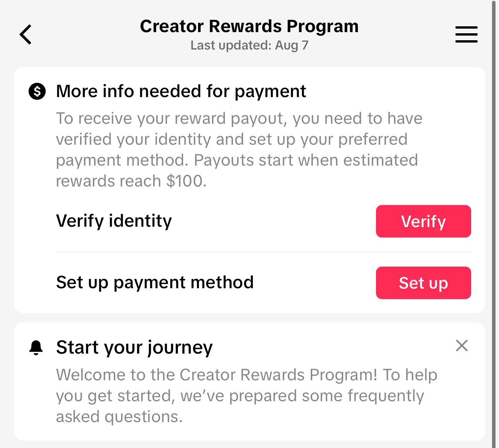
Task: Click the Last updated: Aug 7 text
Action: tap(249, 45)
